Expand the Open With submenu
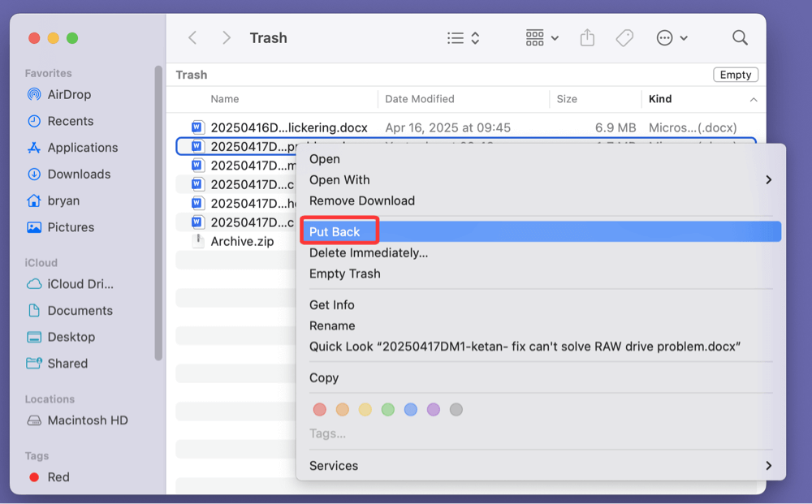Screen dimensions: 812x504 (x=339, y=179)
